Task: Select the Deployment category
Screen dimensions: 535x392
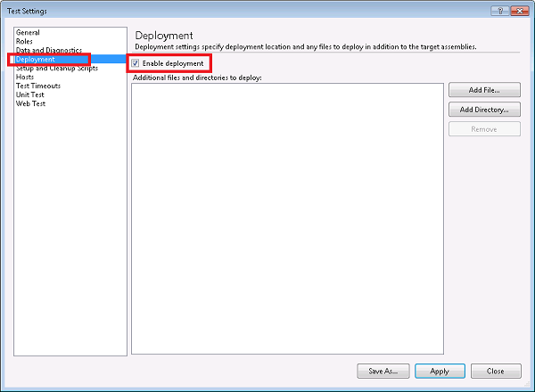Action: coord(36,59)
